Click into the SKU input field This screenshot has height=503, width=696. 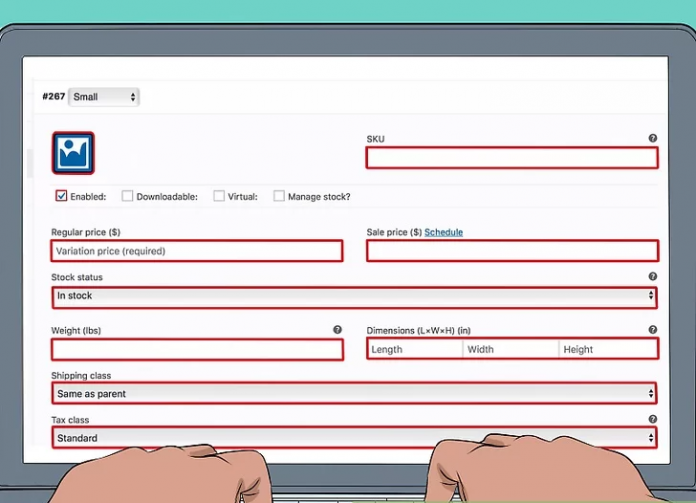(512, 158)
